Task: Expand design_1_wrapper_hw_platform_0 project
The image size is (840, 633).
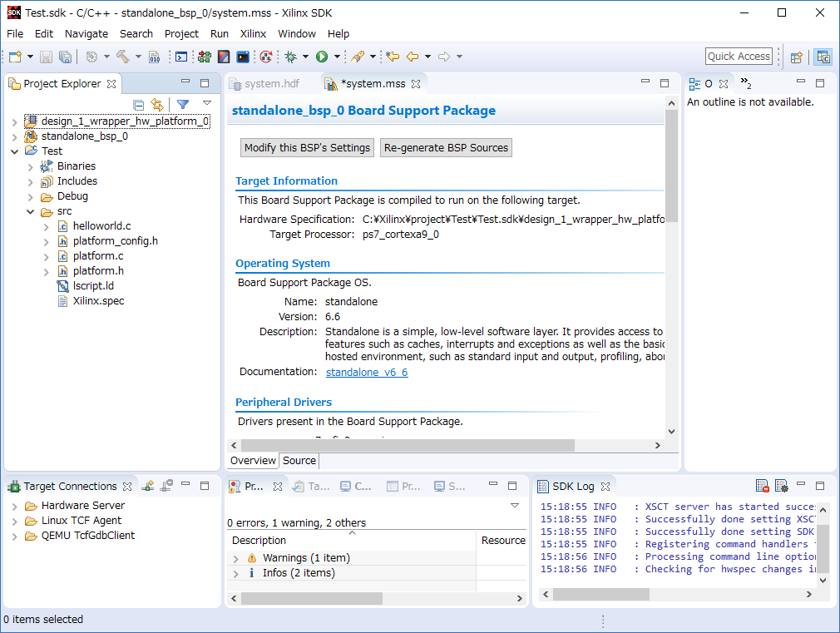Action: click(14, 121)
